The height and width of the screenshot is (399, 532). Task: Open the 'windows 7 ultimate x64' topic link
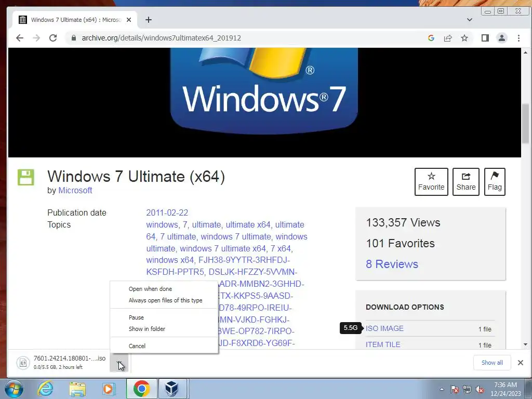(x=223, y=248)
